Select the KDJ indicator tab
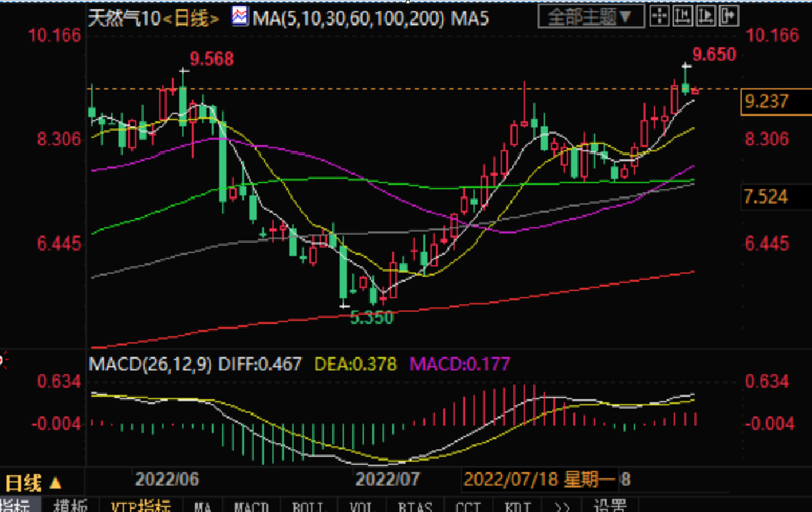 520,506
